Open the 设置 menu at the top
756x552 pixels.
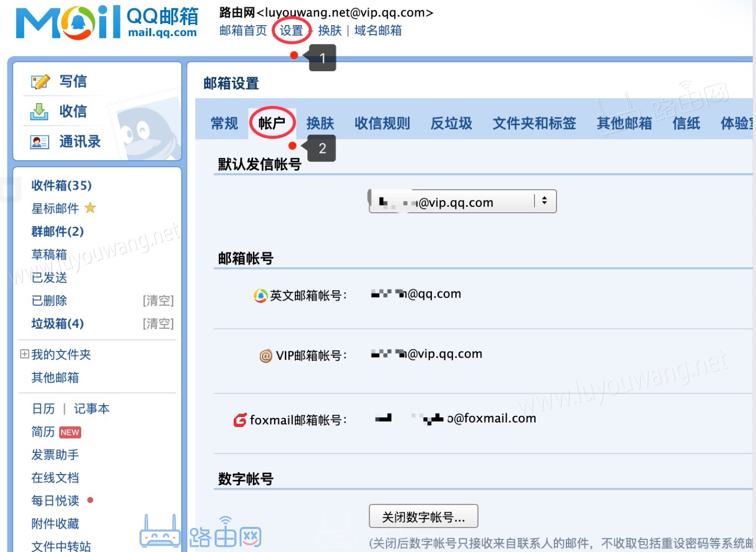pos(292,30)
